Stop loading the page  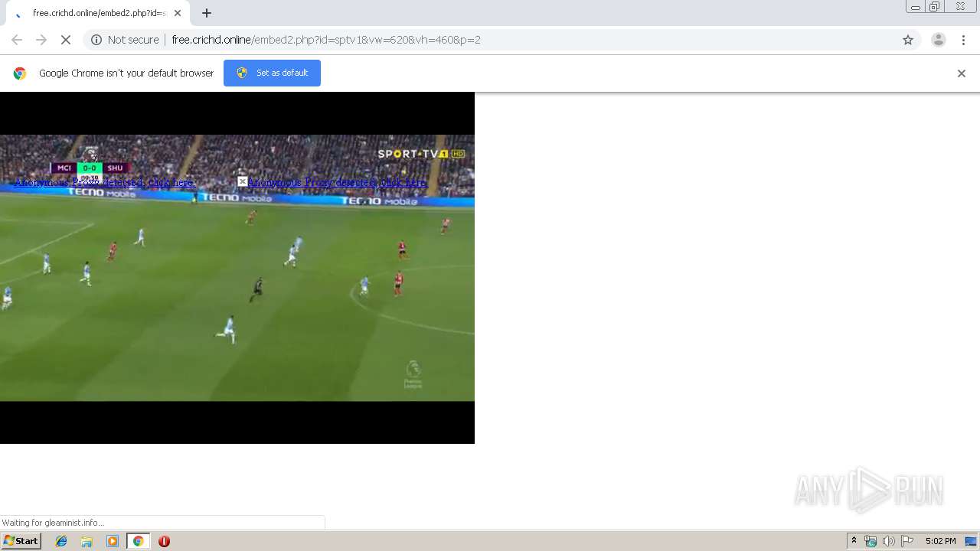click(66, 40)
